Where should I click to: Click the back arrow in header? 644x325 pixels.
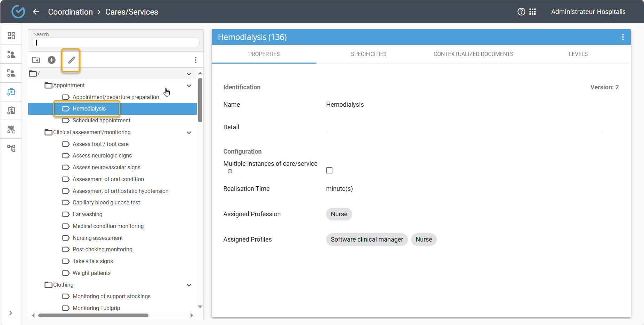[36, 12]
